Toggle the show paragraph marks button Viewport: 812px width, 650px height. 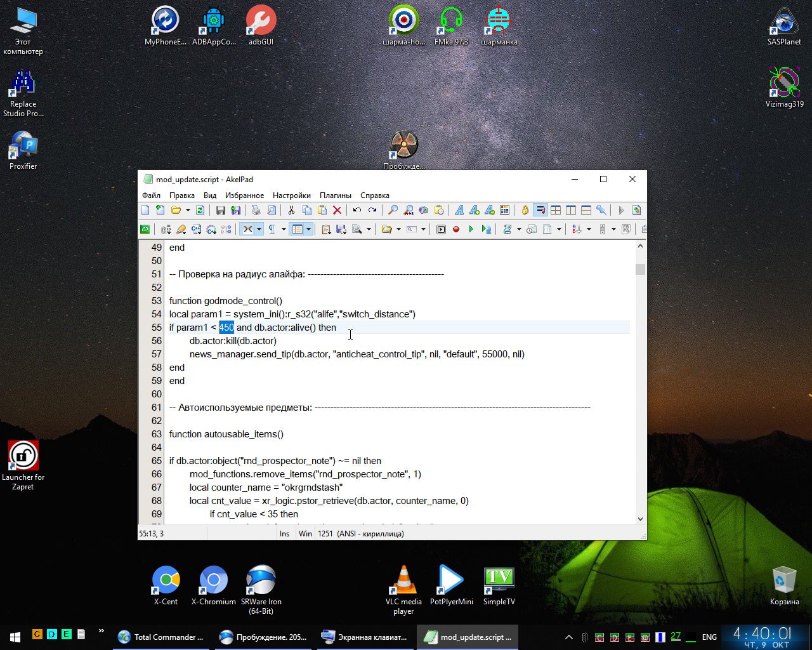pos(272,229)
